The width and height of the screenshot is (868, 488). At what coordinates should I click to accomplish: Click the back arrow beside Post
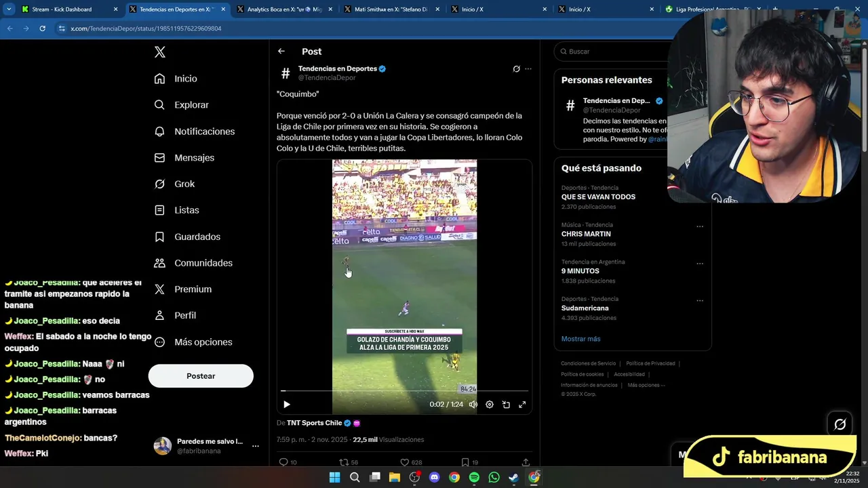click(281, 52)
